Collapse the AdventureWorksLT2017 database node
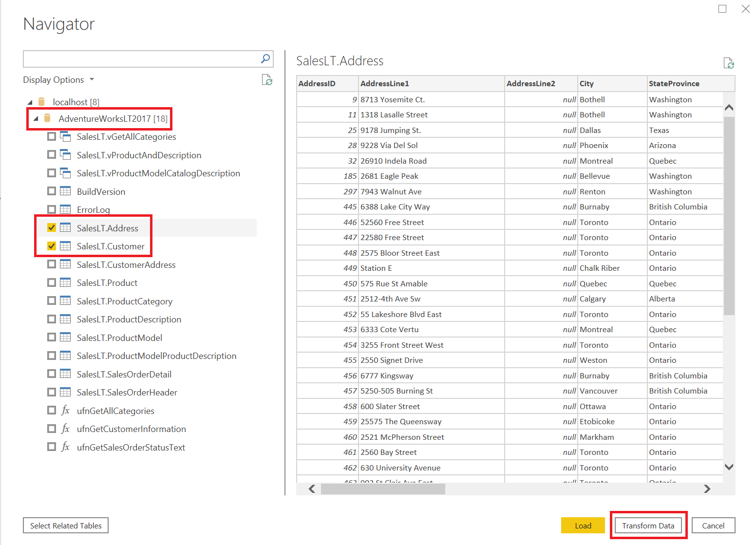The image size is (756, 545). 36,118
